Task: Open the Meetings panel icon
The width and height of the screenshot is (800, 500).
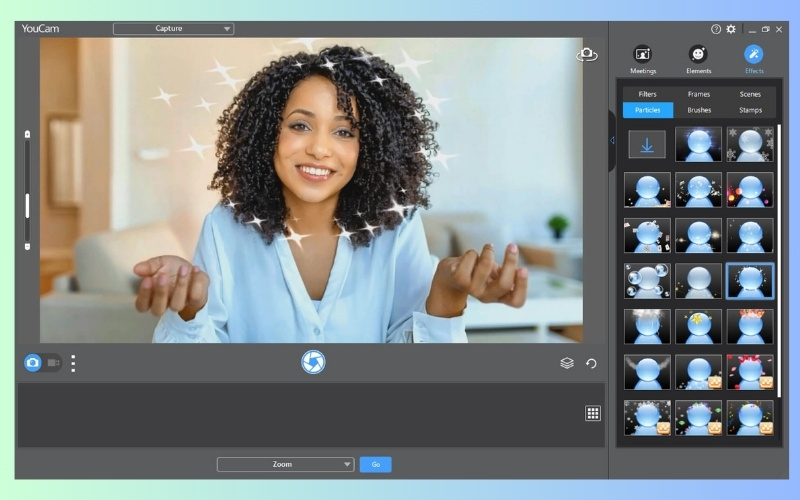Action: 642,54
